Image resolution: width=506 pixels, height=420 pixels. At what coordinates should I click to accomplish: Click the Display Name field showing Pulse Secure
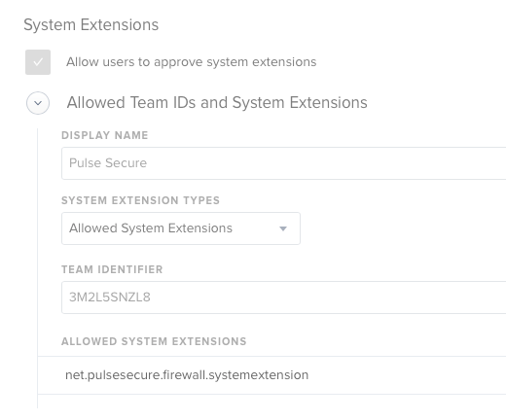284,163
